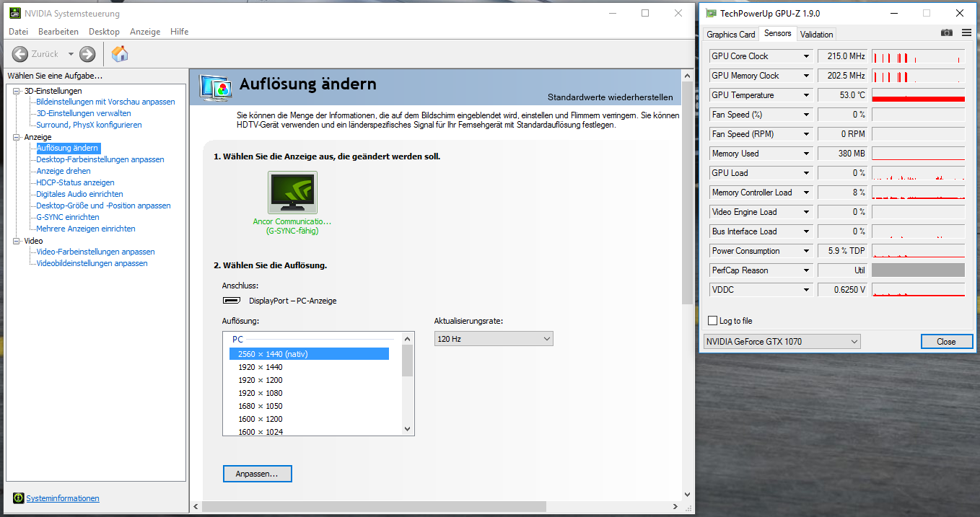Select the Ancor Communications monitor icon
This screenshot has height=517, width=980.
point(292,193)
